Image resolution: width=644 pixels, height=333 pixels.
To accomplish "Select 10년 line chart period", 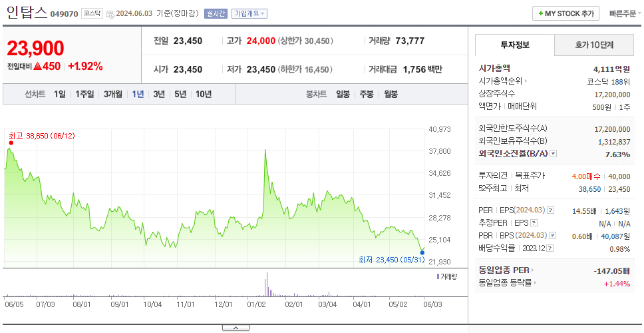I will [x=204, y=94].
